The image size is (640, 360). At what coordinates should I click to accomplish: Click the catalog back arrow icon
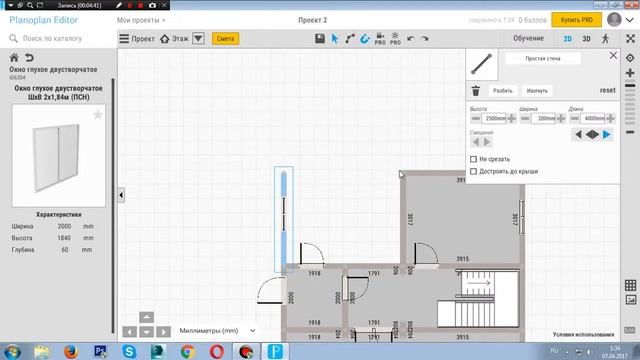(x=29, y=57)
